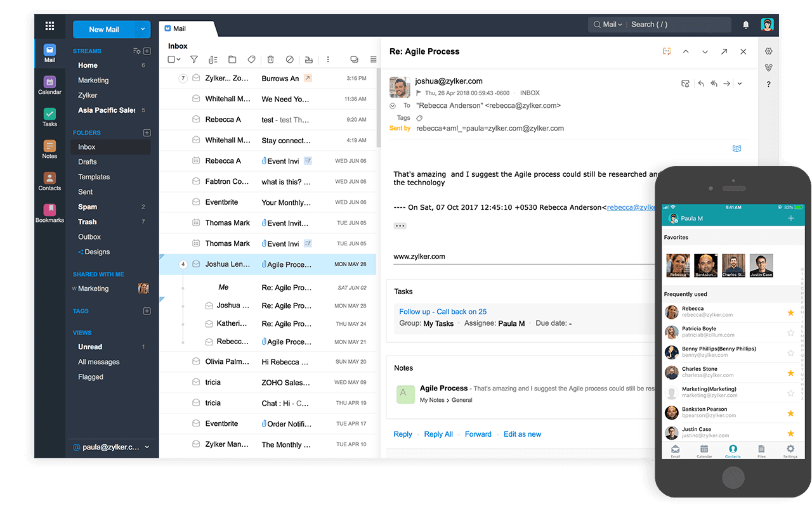Toggle star for Bankston Pearson contact

coord(790,413)
